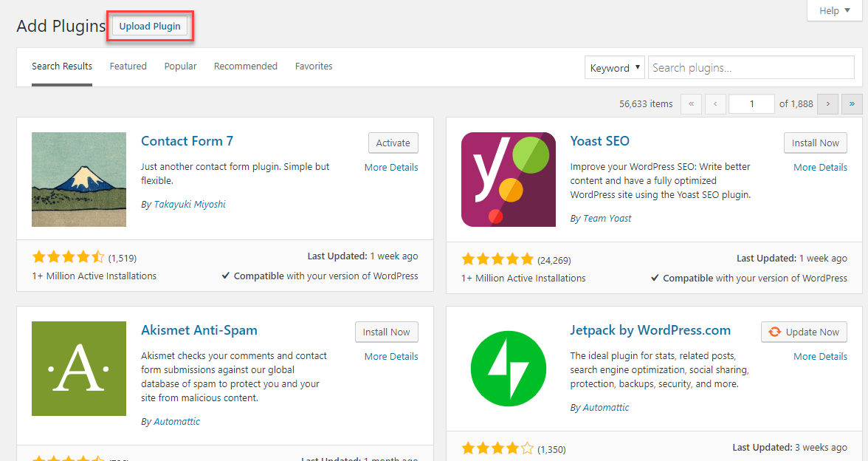Click Jetpack 'Last Updated: 3 weeks ago'
The width and height of the screenshot is (868, 461).
[790, 447]
